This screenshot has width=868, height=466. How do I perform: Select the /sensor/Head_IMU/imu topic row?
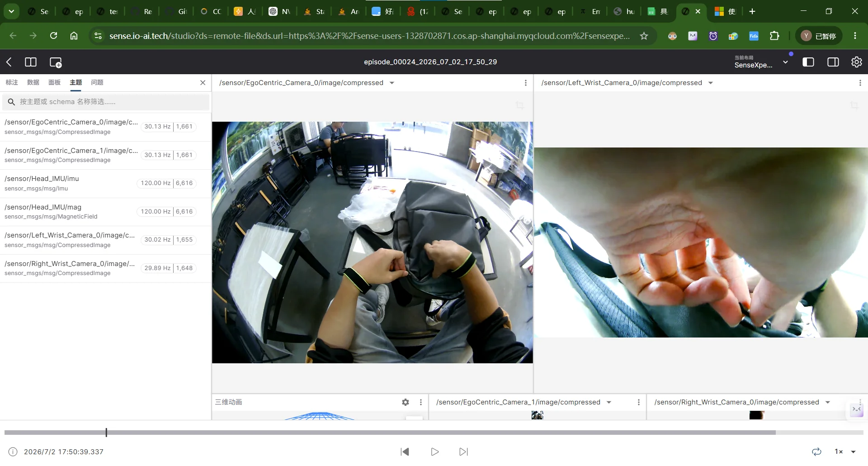[105, 183]
